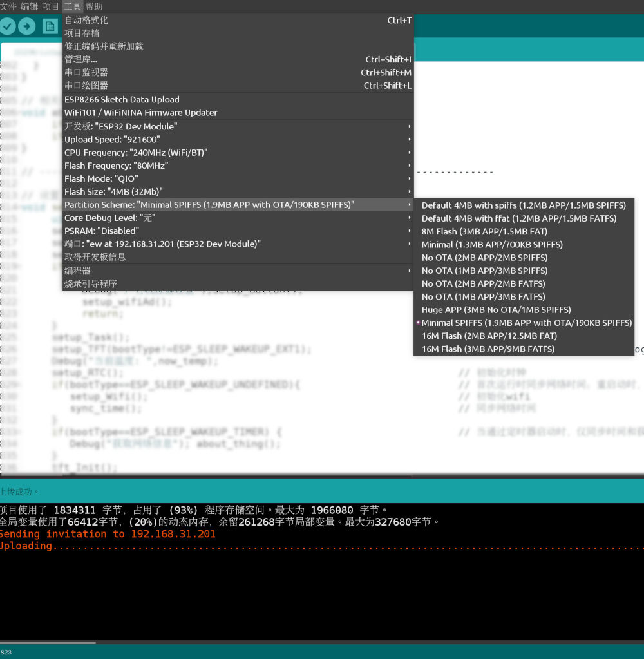
Task: Select Huge APP (3MB No OTA/1MB SPIFFS) partition
Action: point(496,310)
